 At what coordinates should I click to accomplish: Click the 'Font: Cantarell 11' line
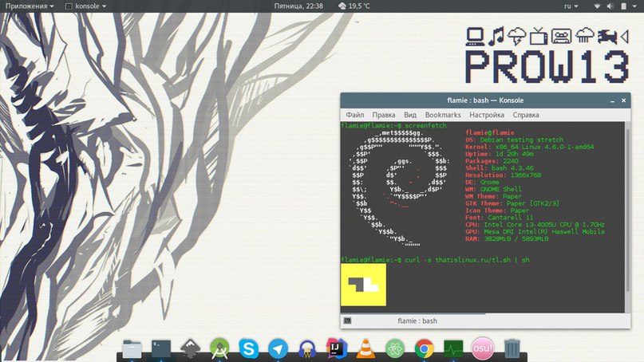[x=499, y=218]
